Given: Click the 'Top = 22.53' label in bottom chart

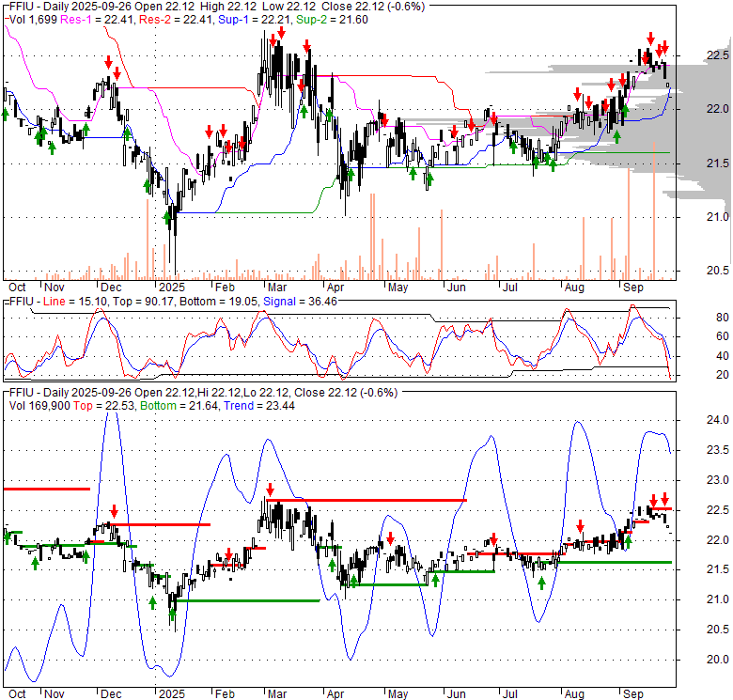Looking at the screenshot, I should [104, 406].
